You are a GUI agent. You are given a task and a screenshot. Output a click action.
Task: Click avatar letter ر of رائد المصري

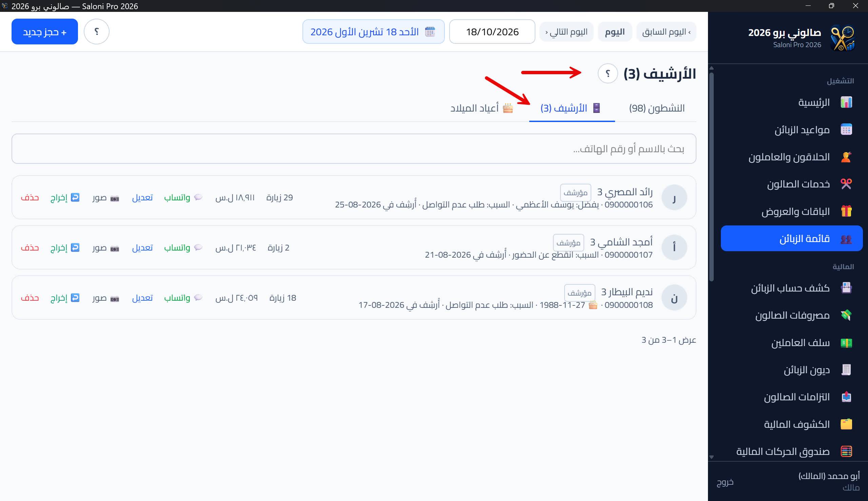(x=674, y=198)
